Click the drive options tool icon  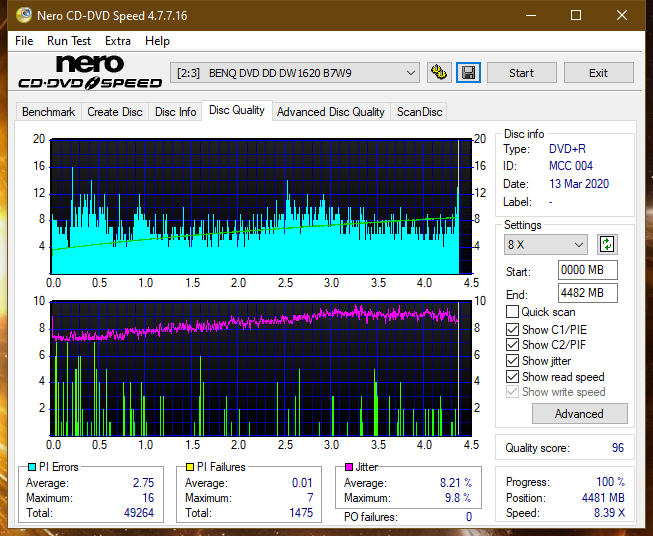click(x=439, y=73)
